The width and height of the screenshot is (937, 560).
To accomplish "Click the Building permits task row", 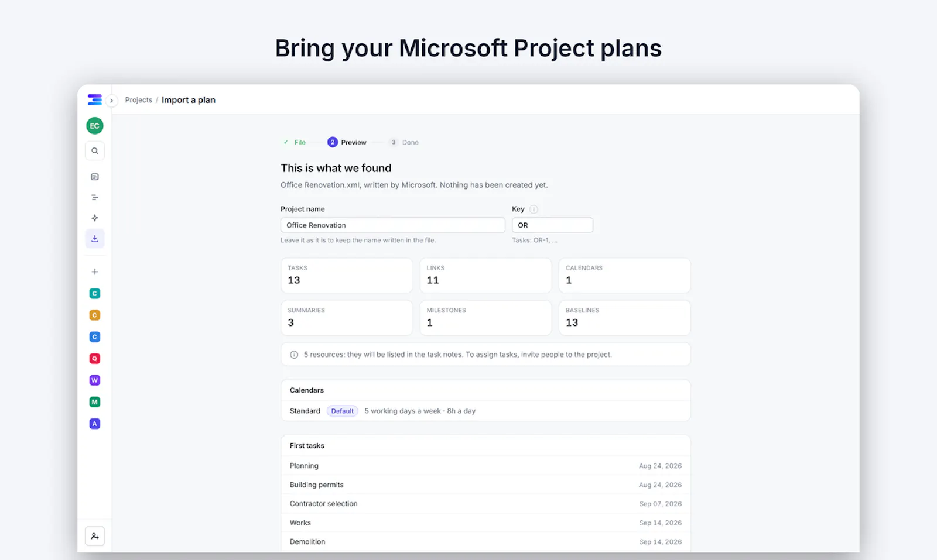I will click(485, 485).
